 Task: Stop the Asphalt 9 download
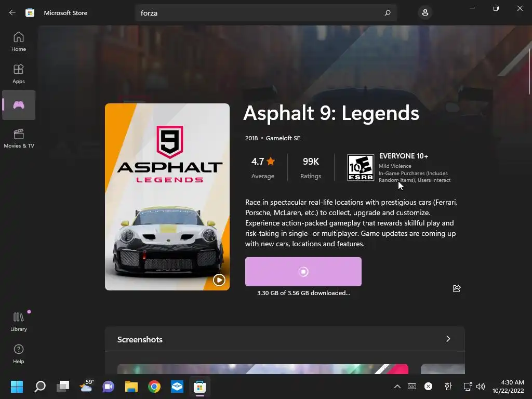coord(303,271)
